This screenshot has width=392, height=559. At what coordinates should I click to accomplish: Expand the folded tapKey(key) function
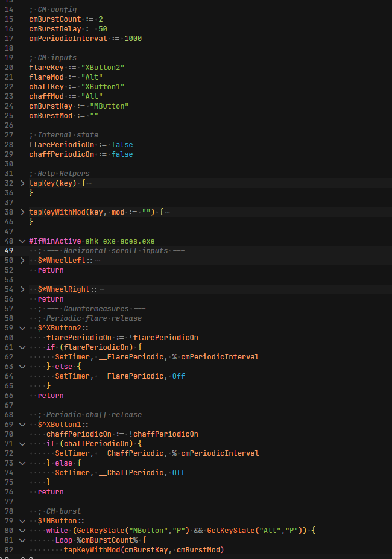click(22, 183)
